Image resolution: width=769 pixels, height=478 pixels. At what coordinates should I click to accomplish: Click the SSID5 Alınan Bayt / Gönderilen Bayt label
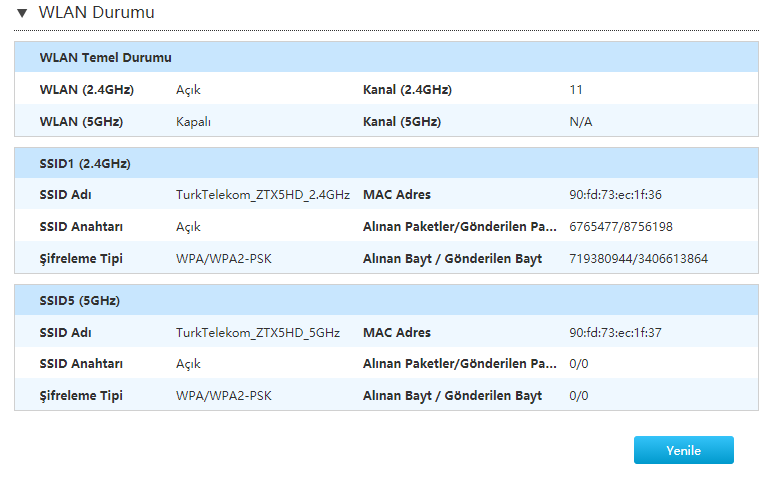coord(452,396)
